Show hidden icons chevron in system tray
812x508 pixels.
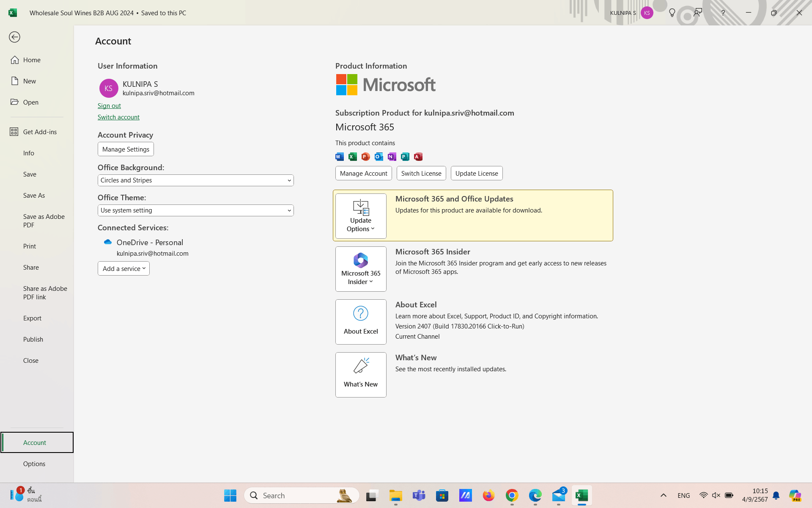[663, 495]
